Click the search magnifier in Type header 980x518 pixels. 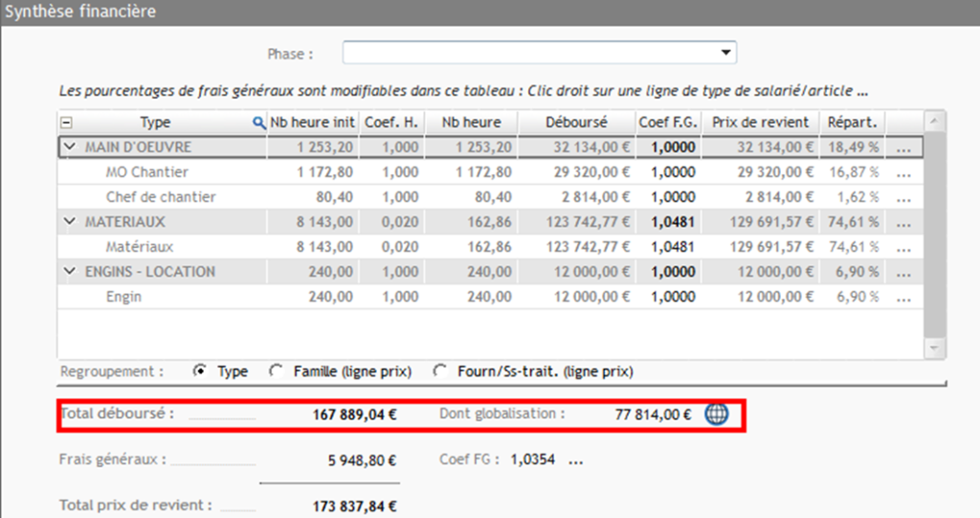(258, 123)
